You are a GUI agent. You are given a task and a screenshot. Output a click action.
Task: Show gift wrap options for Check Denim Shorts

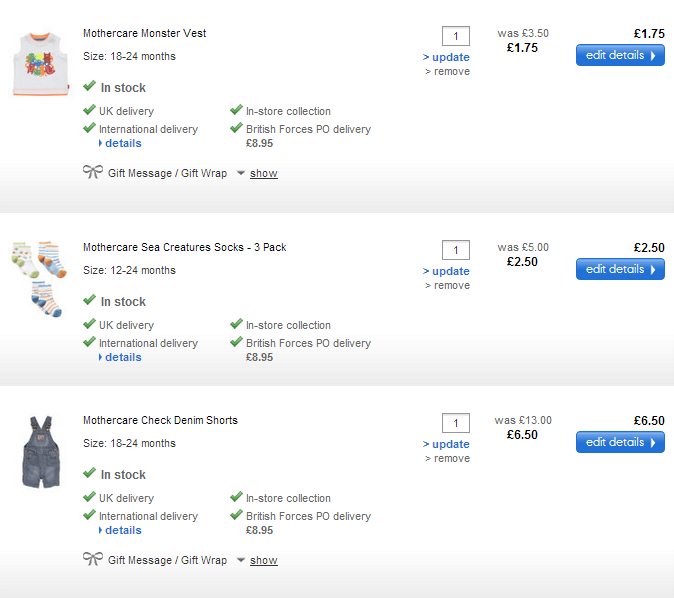point(263,561)
